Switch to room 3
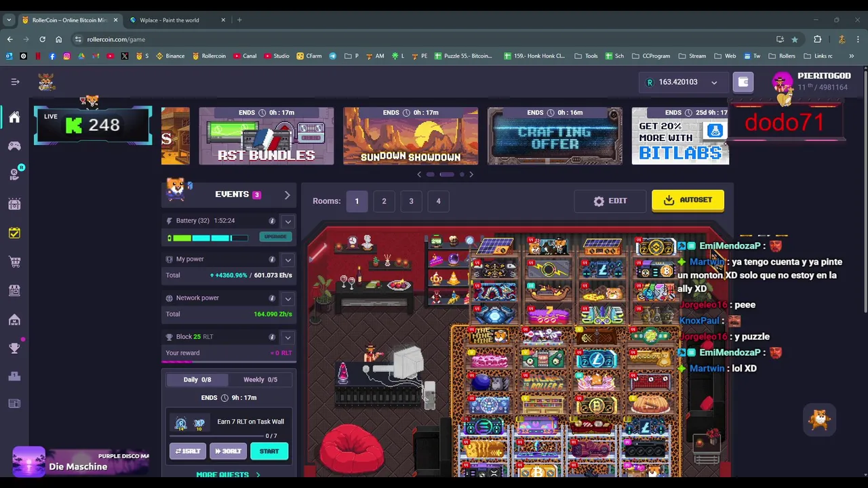The image size is (868, 488). [411, 201]
